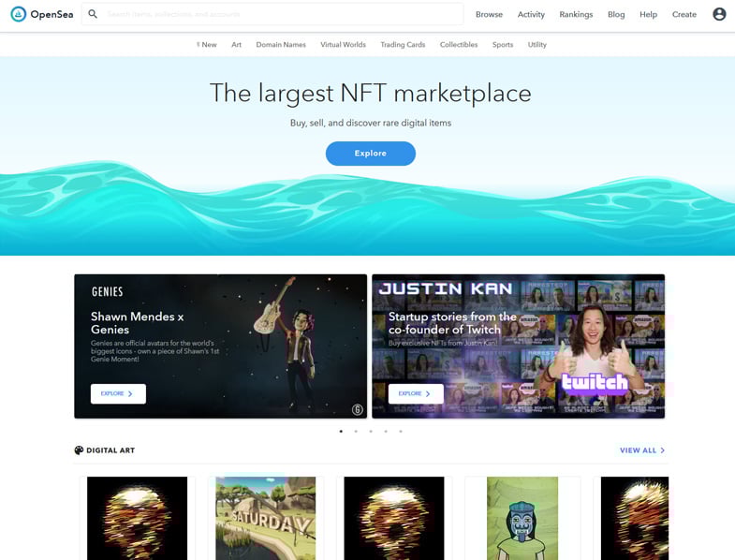
Task: Open the first glitchy skull artwork card
Action: [x=138, y=518]
